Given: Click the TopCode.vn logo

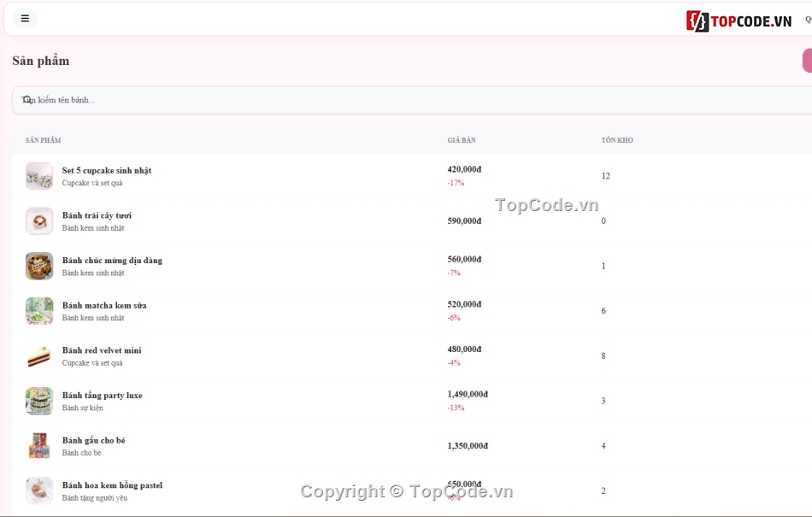Looking at the screenshot, I should click(739, 21).
